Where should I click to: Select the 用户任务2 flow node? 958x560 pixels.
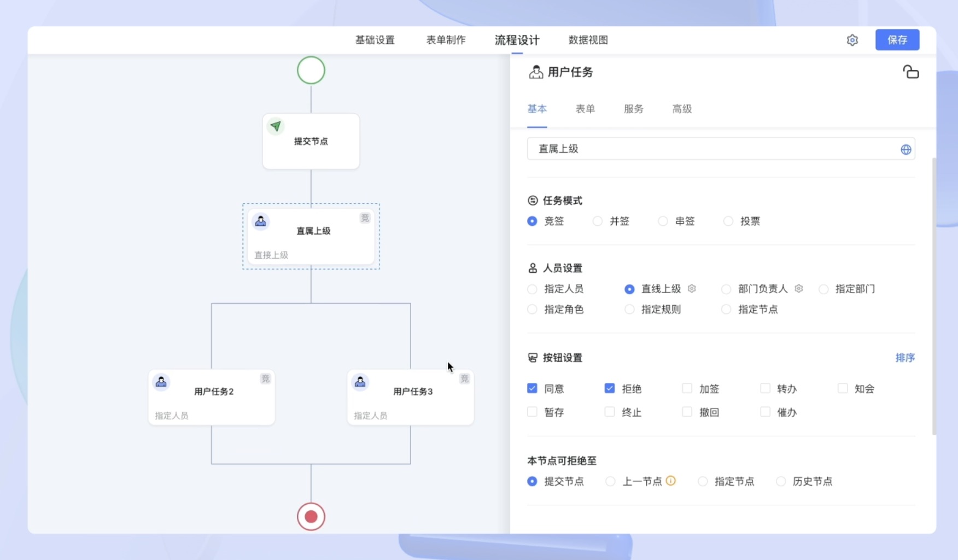(212, 397)
